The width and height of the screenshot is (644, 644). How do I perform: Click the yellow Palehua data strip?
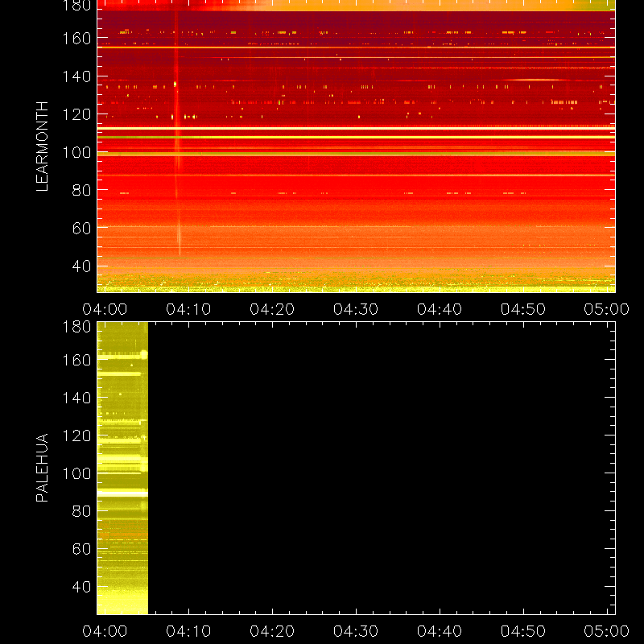pos(122,469)
